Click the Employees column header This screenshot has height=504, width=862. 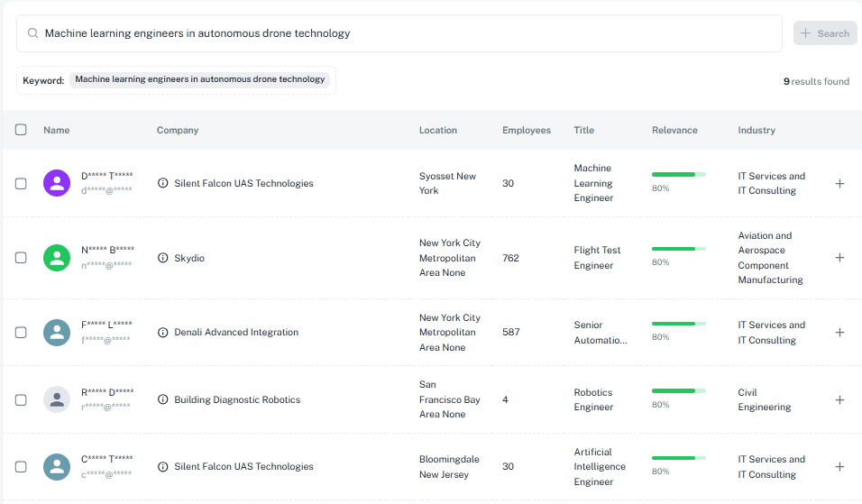pos(526,130)
